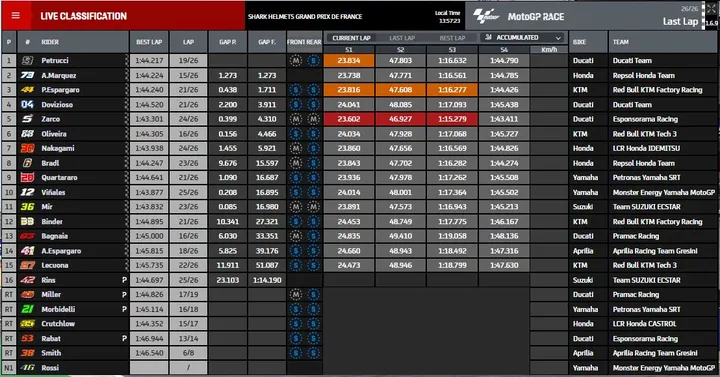Click the Live Classification title
The height and width of the screenshot is (377, 720).
click(x=84, y=16)
